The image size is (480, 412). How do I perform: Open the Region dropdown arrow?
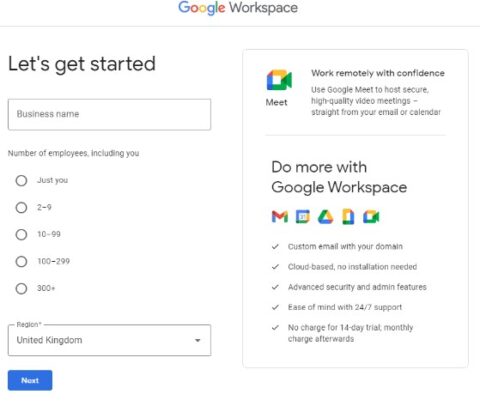click(198, 340)
